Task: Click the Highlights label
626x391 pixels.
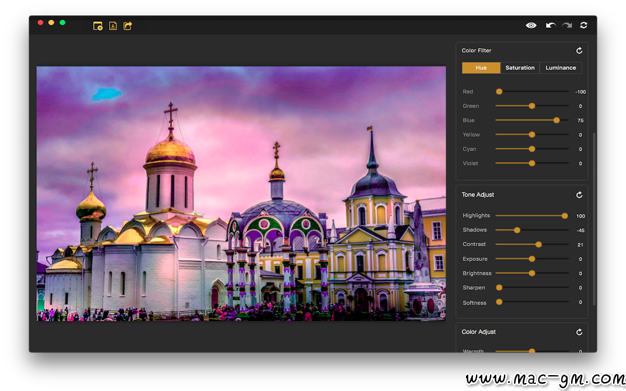Action: tap(476, 216)
